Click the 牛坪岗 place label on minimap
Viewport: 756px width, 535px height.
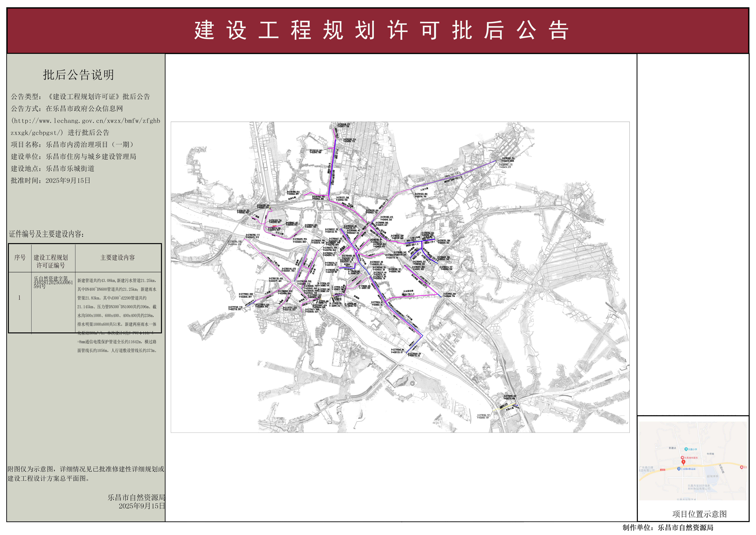point(711,454)
